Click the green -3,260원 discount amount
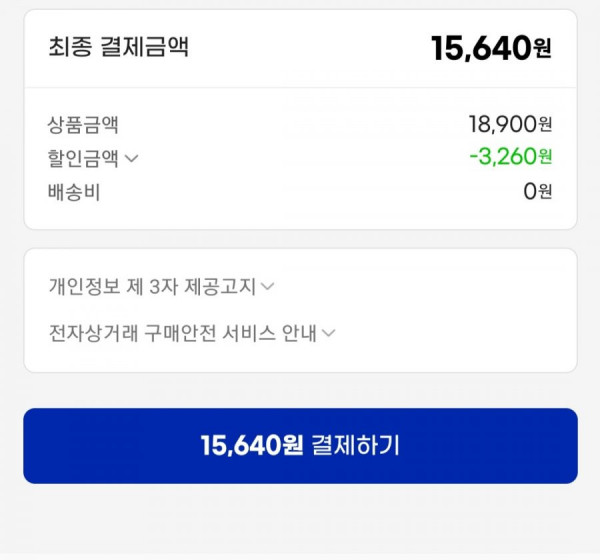Viewport: 600px width, 560px height. [x=510, y=157]
